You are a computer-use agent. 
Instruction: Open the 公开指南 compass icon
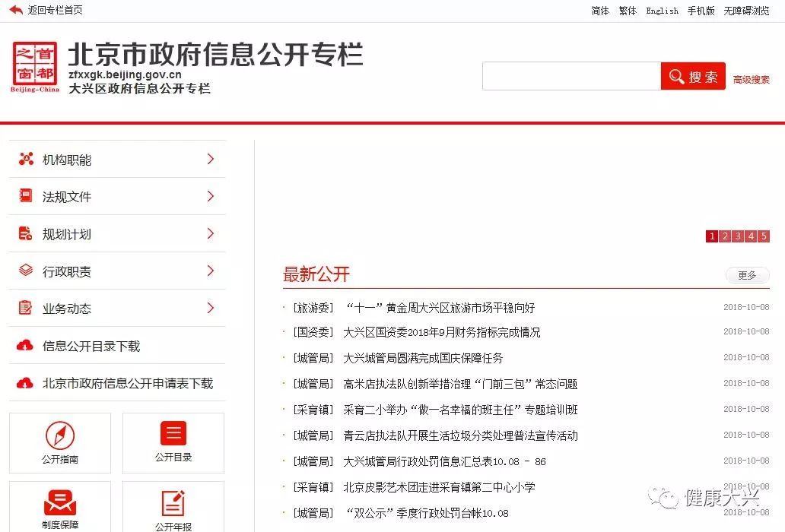point(60,435)
